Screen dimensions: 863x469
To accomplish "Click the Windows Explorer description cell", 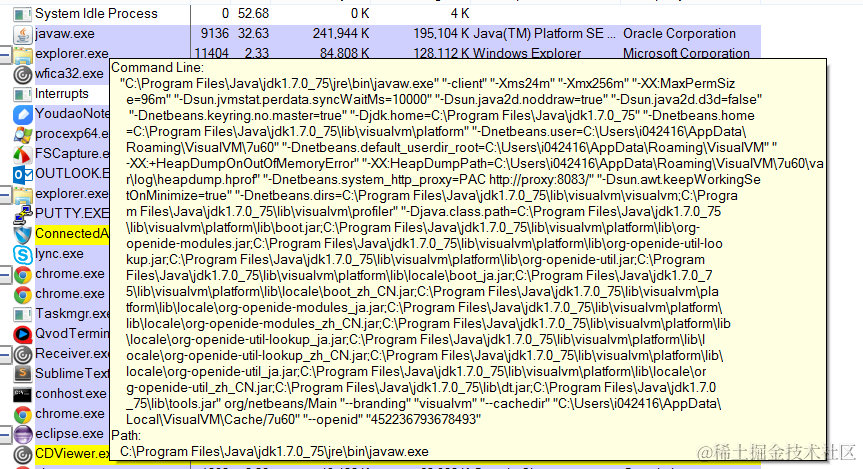I will [527, 53].
